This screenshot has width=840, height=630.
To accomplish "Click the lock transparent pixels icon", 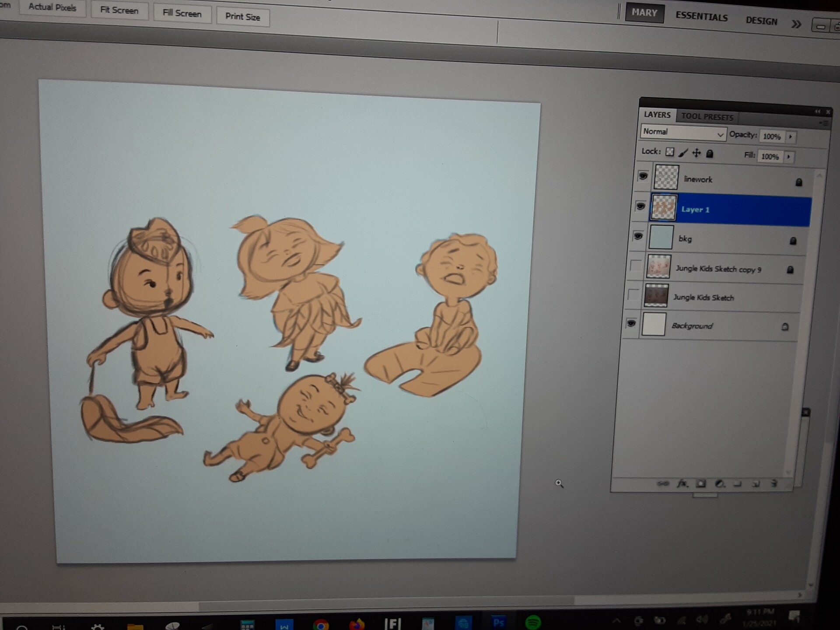I will (670, 152).
